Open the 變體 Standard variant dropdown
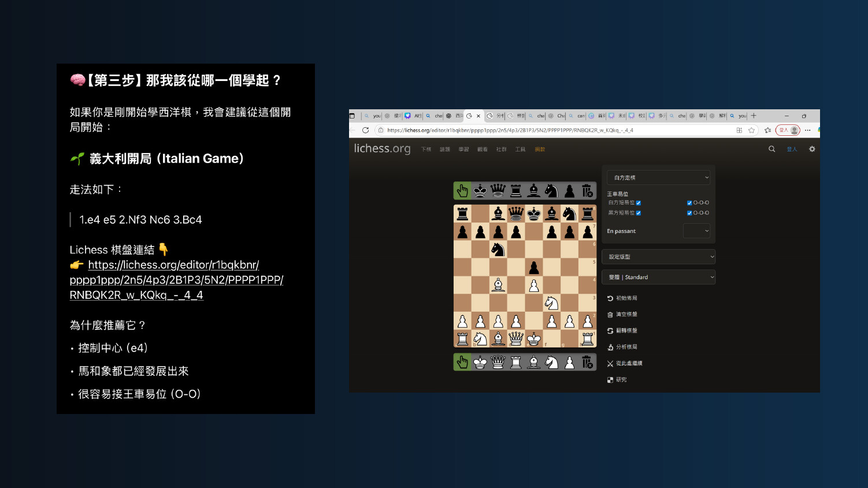 pyautogui.click(x=658, y=277)
